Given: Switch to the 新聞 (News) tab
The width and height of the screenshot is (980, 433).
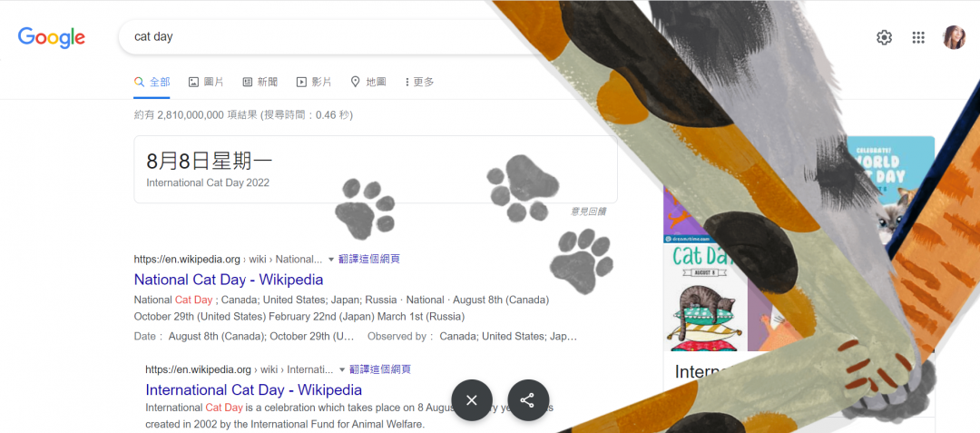Looking at the screenshot, I should pyautogui.click(x=260, y=82).
